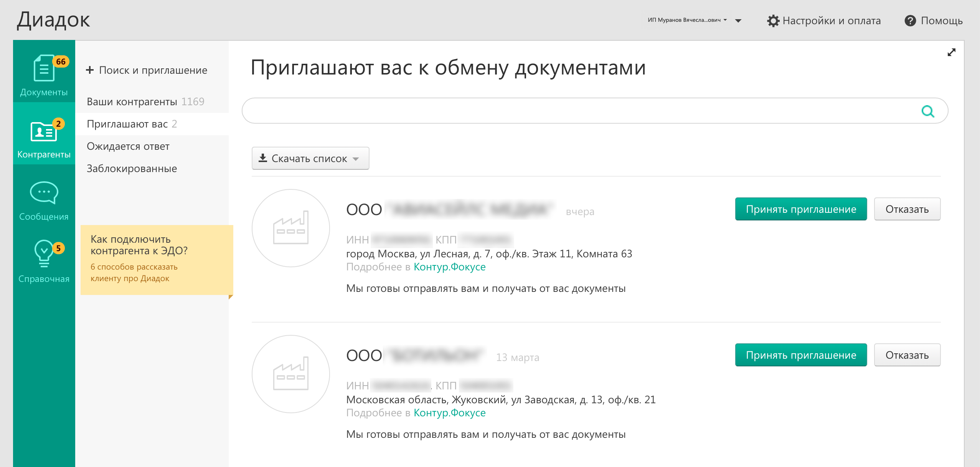Open 'Заблокированные' list

click(132, 169)
